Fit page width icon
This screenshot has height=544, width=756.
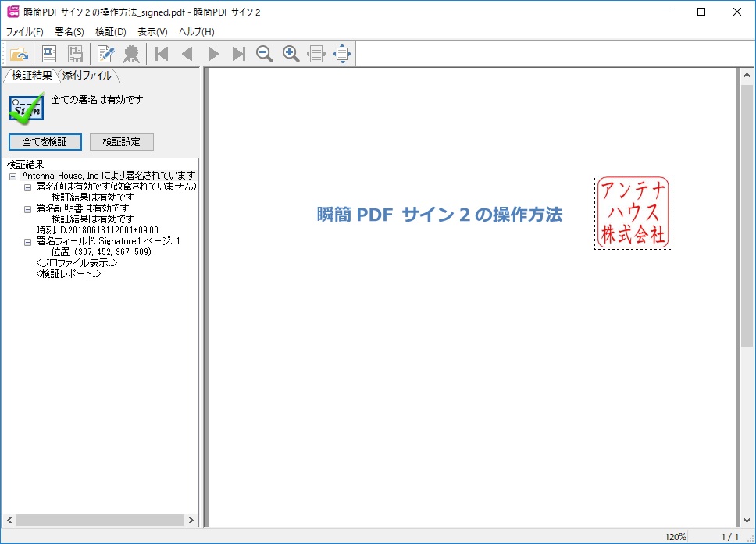click(x=316, y=54)
